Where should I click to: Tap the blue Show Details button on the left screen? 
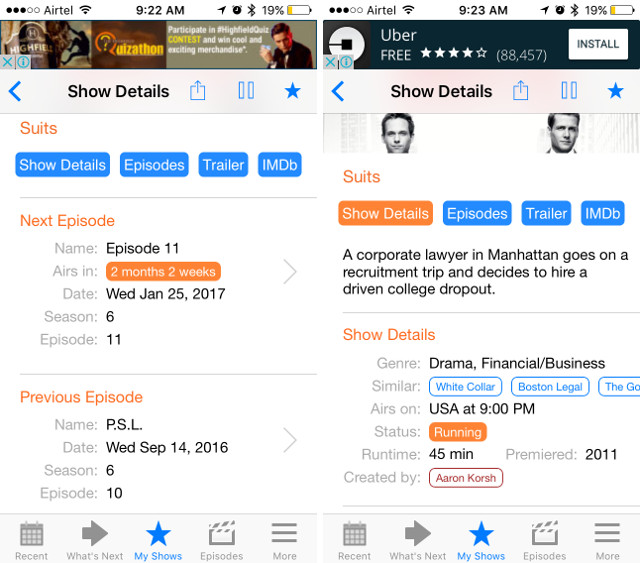62,165
